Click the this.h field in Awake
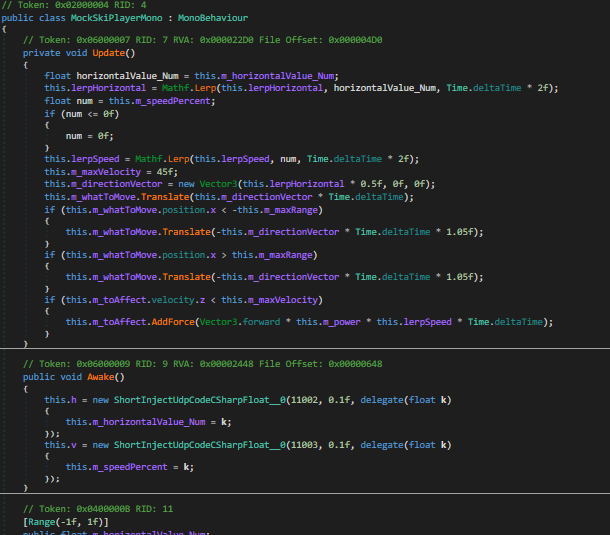The height and width of the screenshot is (535, 610). 74,400
